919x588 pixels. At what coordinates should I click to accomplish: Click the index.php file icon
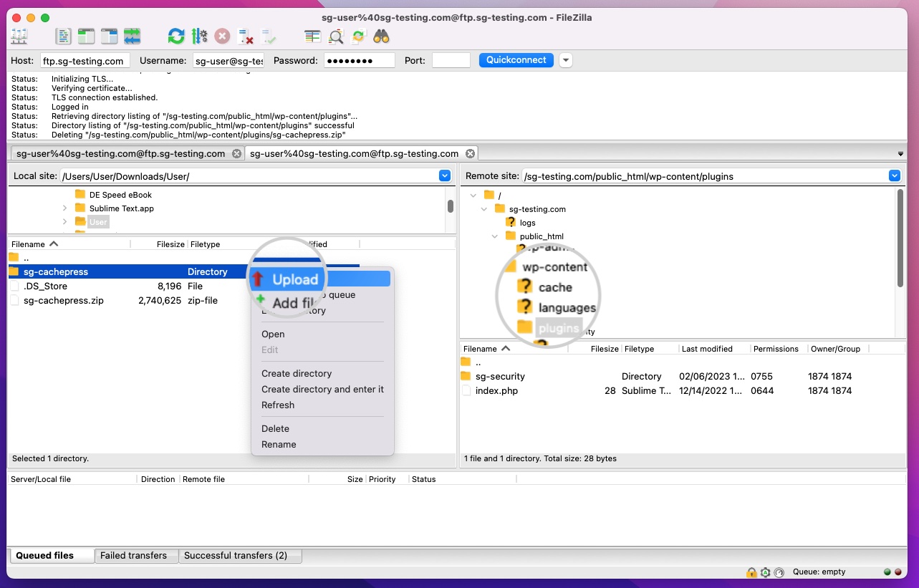coord(466,390)
